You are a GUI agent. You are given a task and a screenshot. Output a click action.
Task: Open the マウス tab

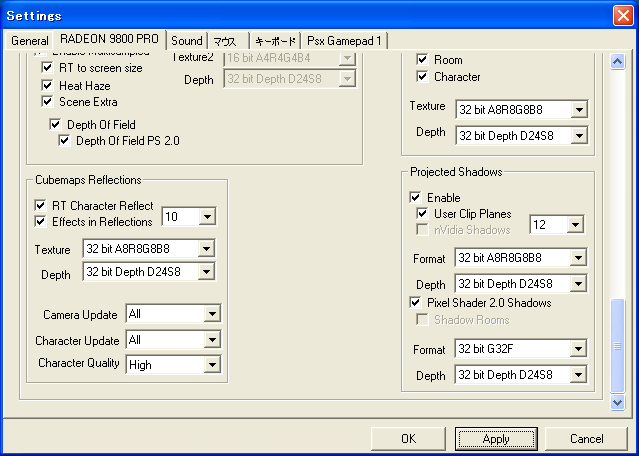[227, 41]
